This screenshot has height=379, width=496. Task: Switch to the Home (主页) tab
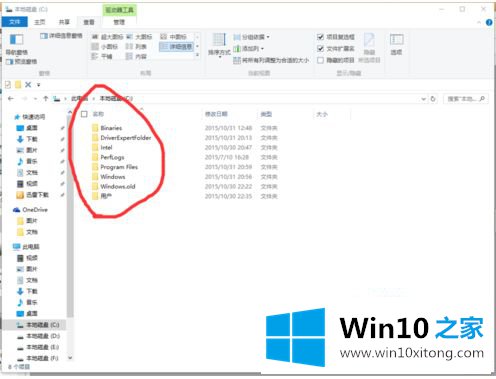[x=39, y=22]
